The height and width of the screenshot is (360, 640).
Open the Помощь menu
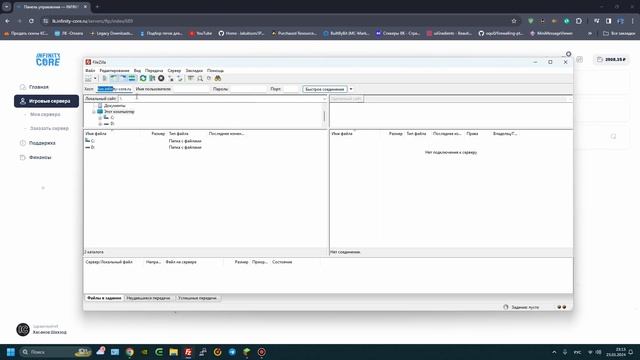click(x=215, y=71)
